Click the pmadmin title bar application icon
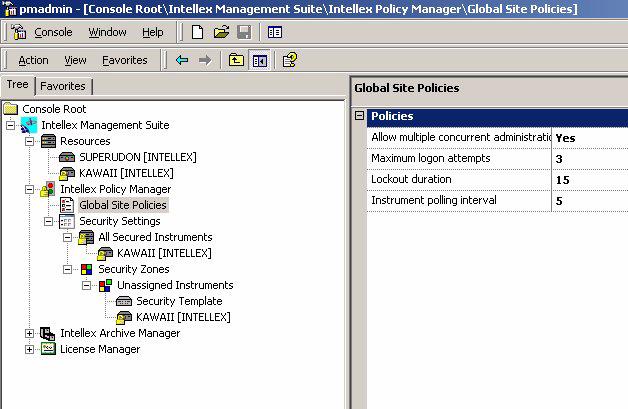 [9, 8]
